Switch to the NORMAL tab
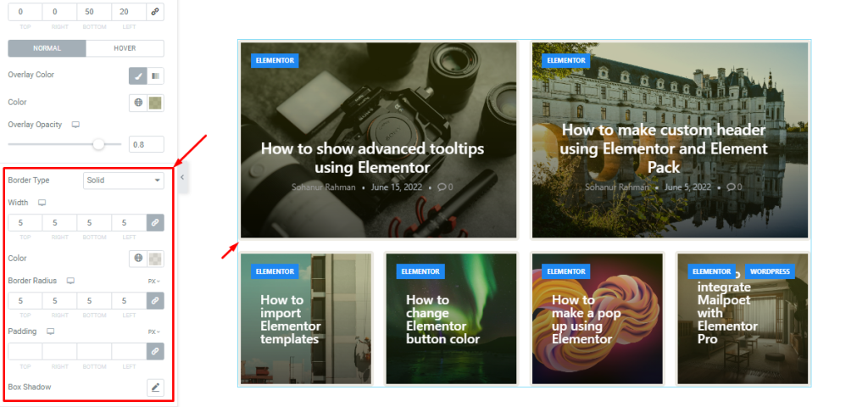Screen dimensions: 868x407 pyautogui.click(x=47, y=48)
